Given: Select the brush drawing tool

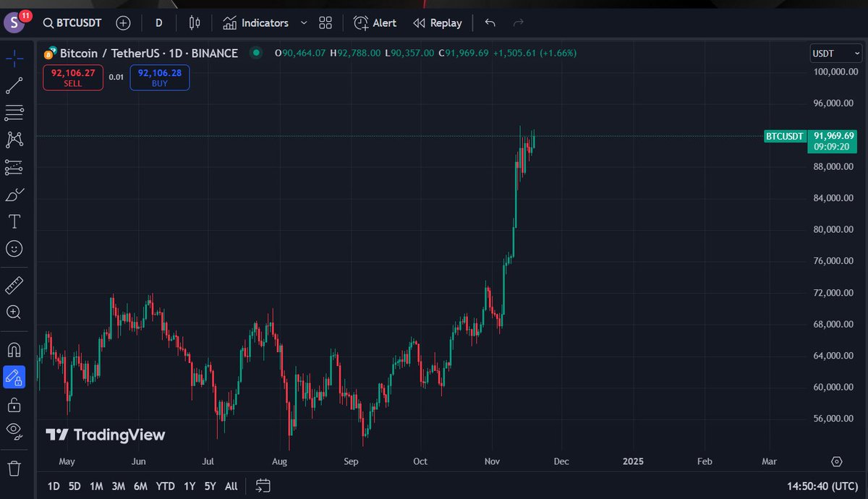Looking at the screenshot, I should click(14, 195).
